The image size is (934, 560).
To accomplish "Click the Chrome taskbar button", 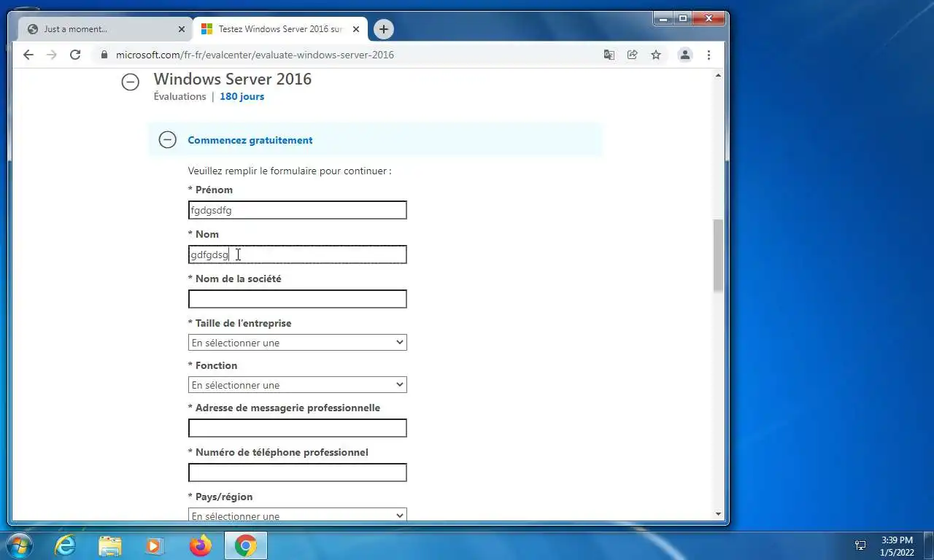I will [246, 545].
